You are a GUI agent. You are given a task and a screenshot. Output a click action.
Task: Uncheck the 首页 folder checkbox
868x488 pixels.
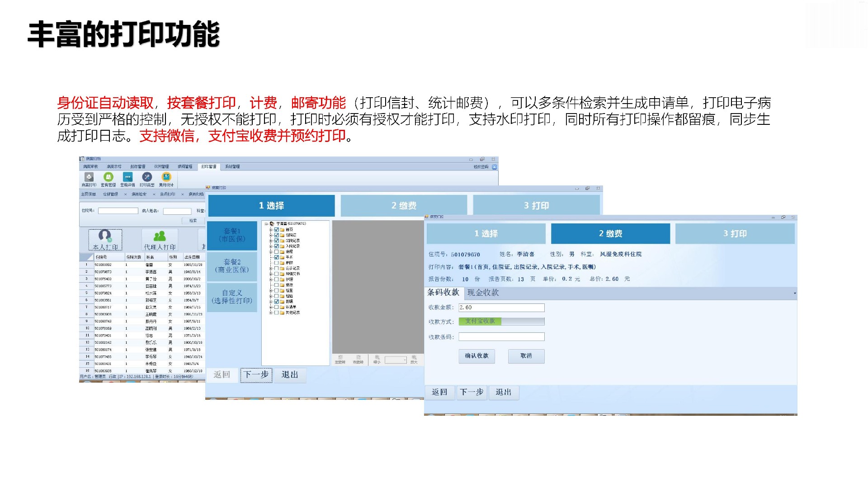point(277,230)
